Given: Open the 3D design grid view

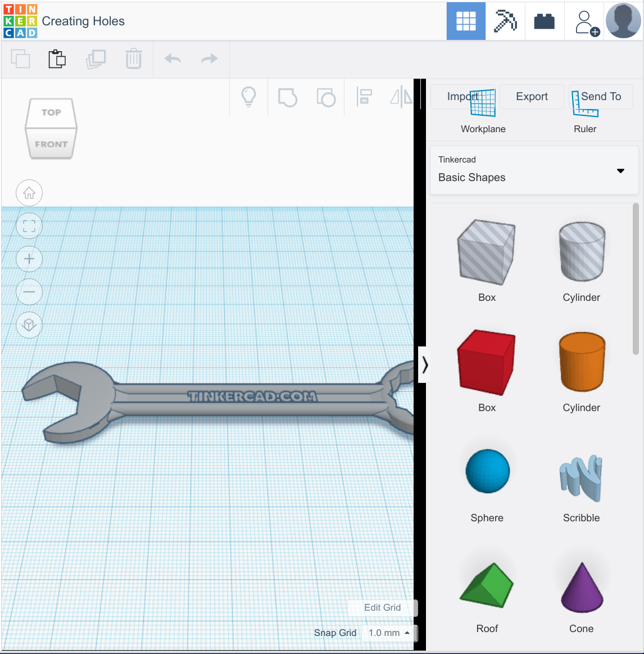Looking at the screenshot, I should coord(466,21).
